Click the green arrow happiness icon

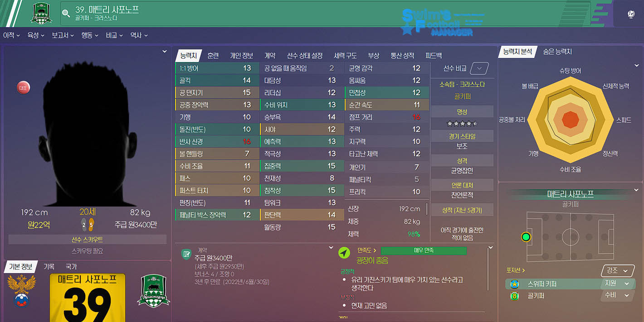click(345, 254)
